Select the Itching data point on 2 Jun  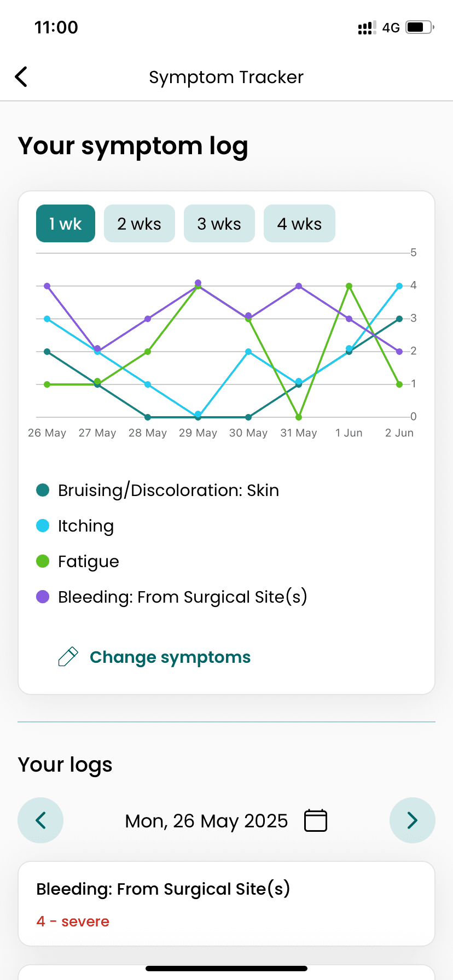tap(399, 286)
